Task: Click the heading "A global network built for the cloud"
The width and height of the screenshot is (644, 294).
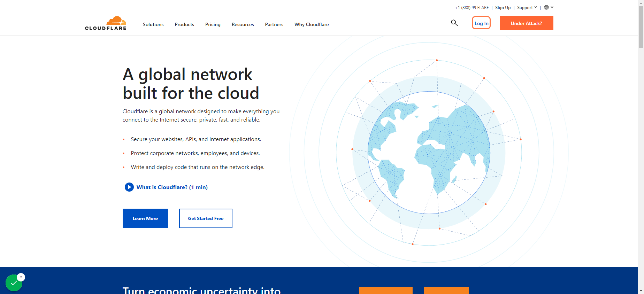Action: (x=191, y=84)
